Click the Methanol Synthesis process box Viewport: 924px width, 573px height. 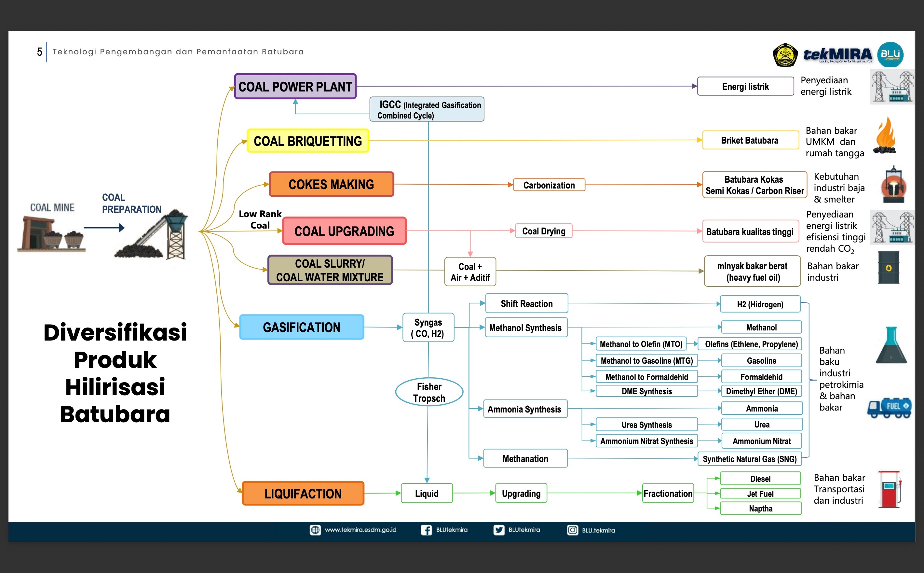click(x=526, y=328)
